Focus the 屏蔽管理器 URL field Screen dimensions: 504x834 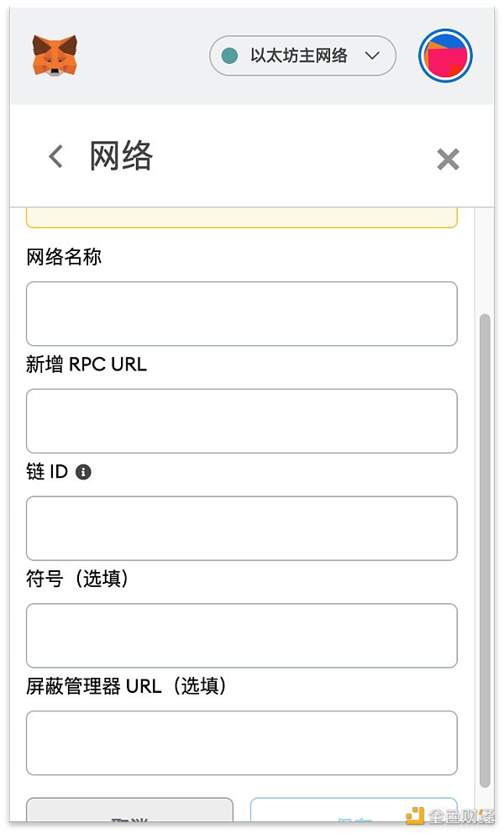pos(242,743)
